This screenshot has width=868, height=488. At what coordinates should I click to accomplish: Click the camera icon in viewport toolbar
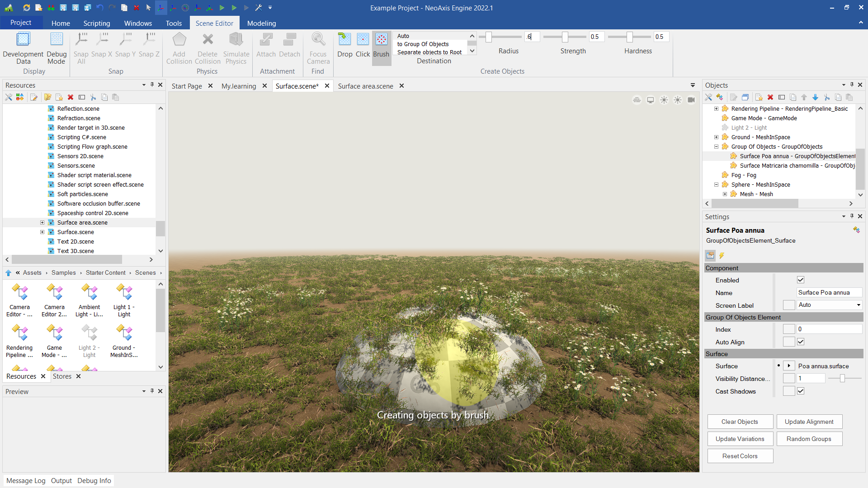pos(691,100)
